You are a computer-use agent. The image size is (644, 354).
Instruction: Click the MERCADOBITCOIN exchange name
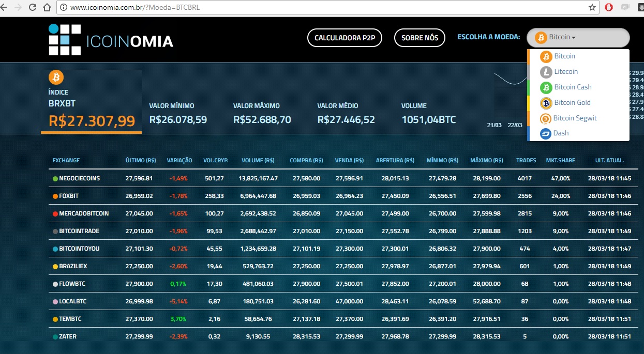(84, 213)
